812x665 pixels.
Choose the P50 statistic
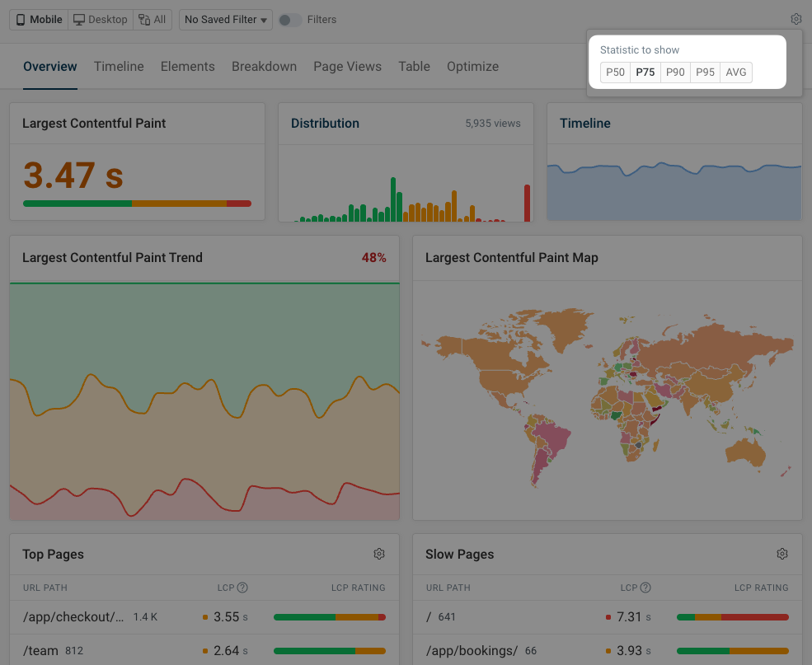(615, 73)
